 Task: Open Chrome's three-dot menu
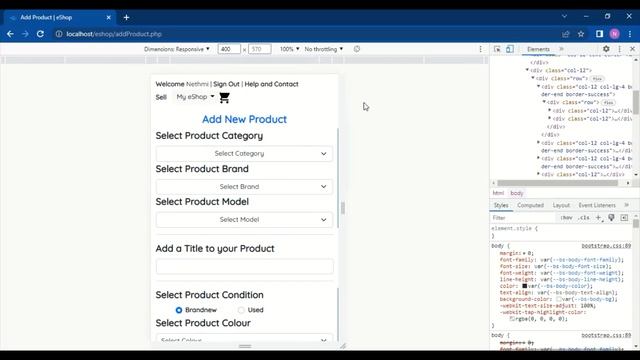pos(630,34)
